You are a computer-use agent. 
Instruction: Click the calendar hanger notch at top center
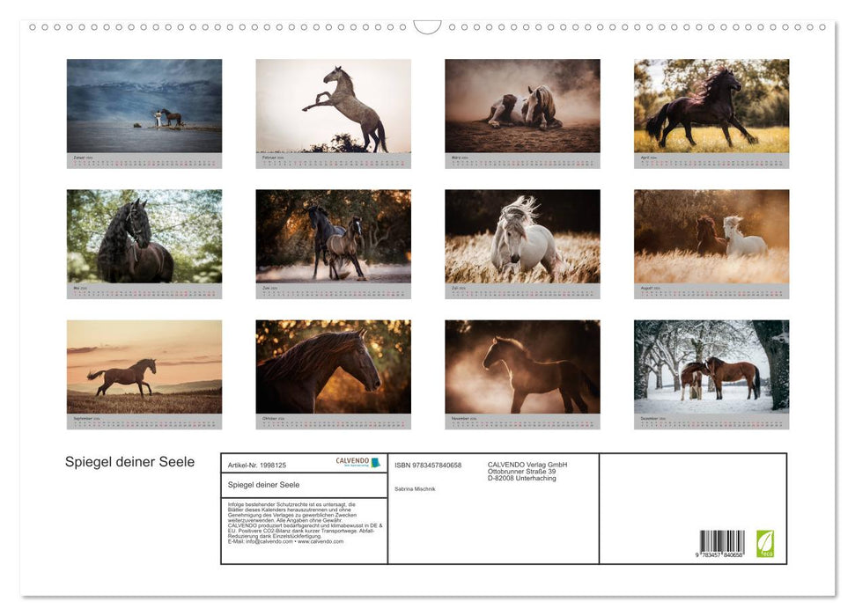tap(427, 27)
